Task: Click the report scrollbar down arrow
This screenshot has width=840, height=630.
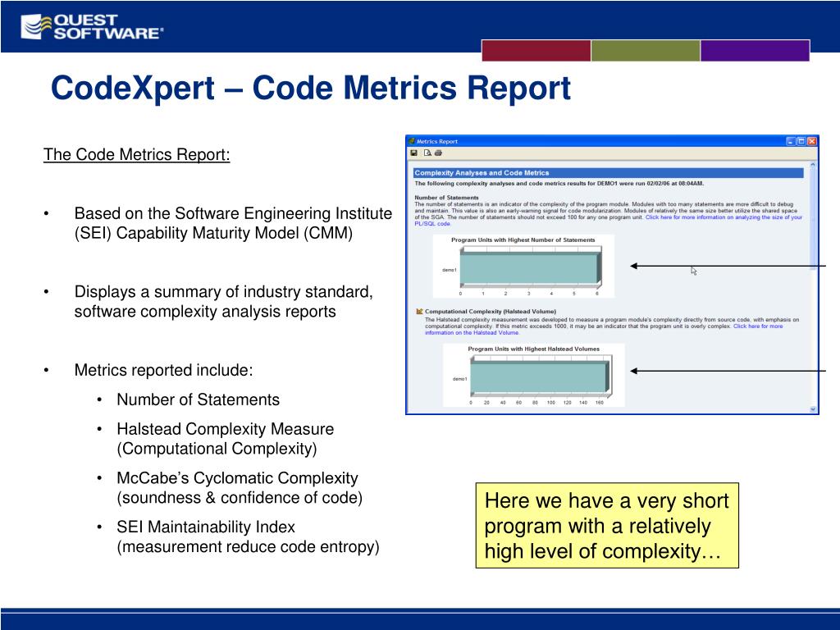Action: (x=813, y=409)
